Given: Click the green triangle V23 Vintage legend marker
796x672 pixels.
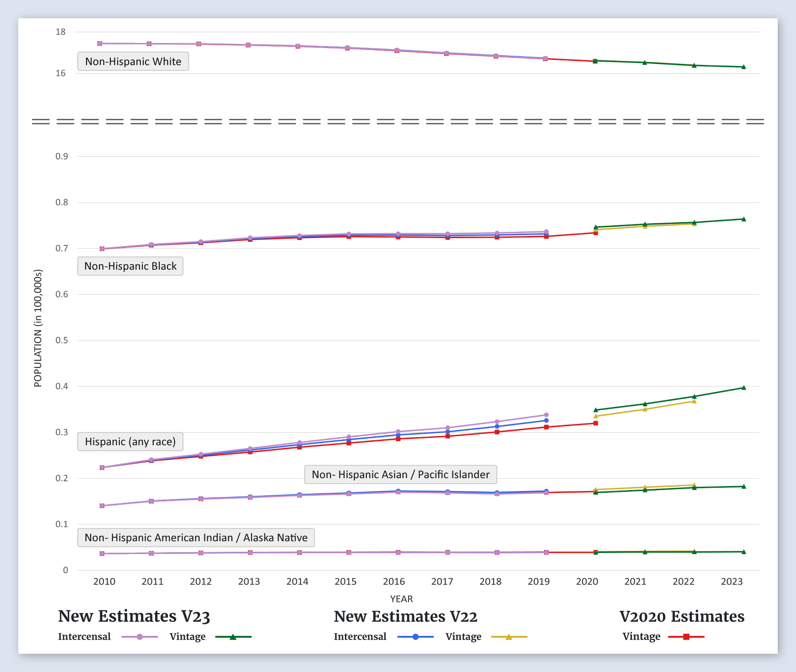Looking at the screenshot, I should [x=233, y=637].
